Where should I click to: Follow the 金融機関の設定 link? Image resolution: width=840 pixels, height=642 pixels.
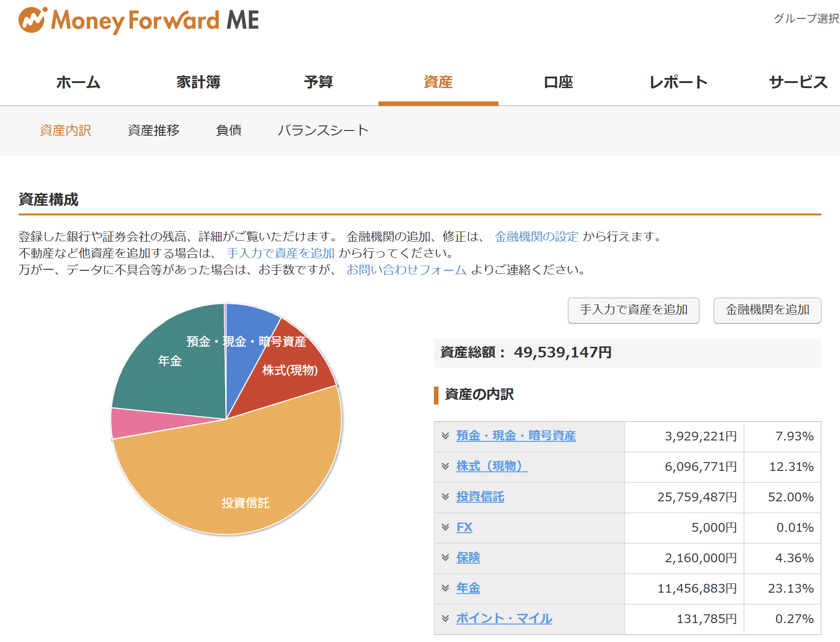(536, 237)
